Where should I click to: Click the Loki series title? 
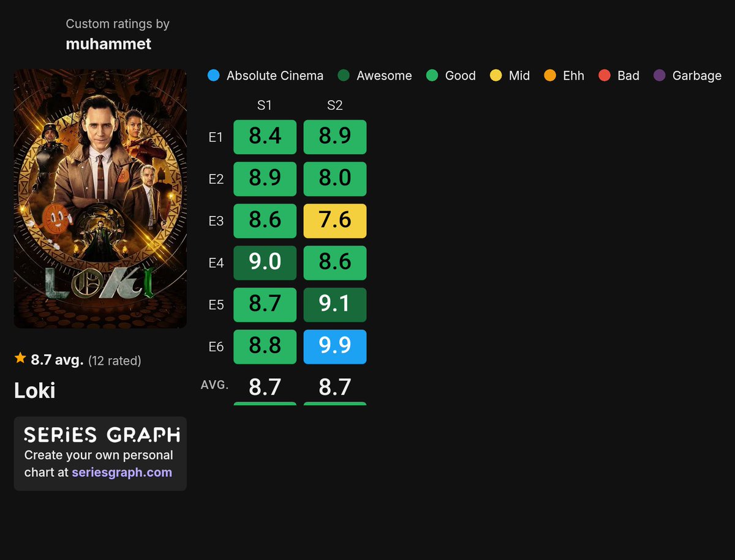point(35,390)
